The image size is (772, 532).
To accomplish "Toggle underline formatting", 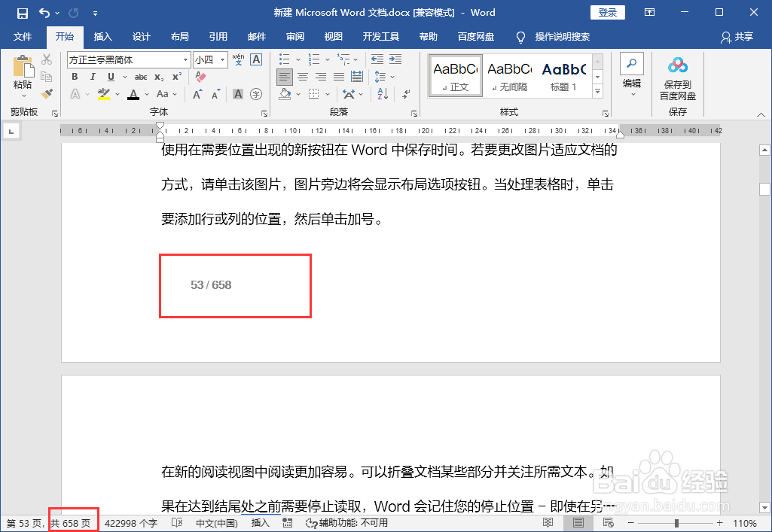I will pyautogui.click(x=109, y=77).
